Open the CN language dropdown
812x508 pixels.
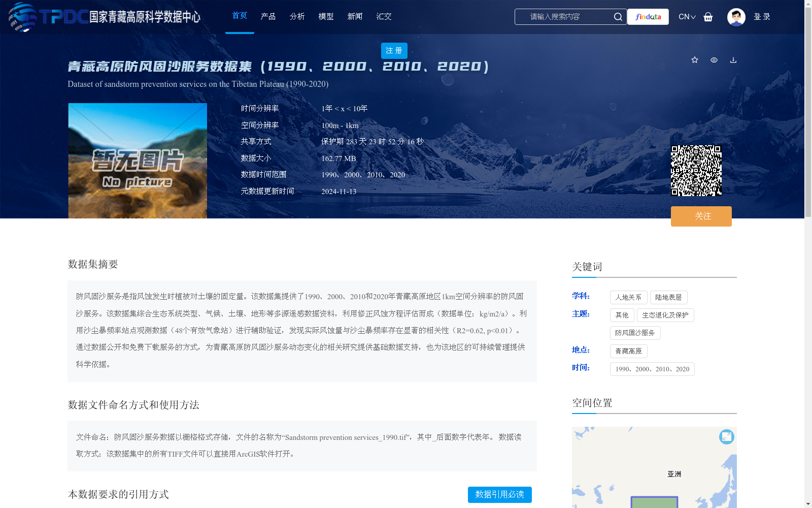pyautogui.click(x=687, y=17)
